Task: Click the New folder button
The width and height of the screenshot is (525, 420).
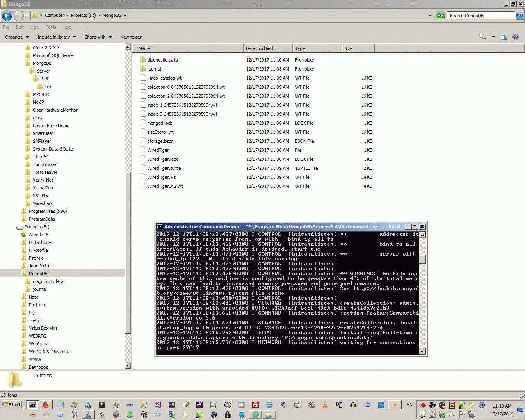Action: pos(131,37)
